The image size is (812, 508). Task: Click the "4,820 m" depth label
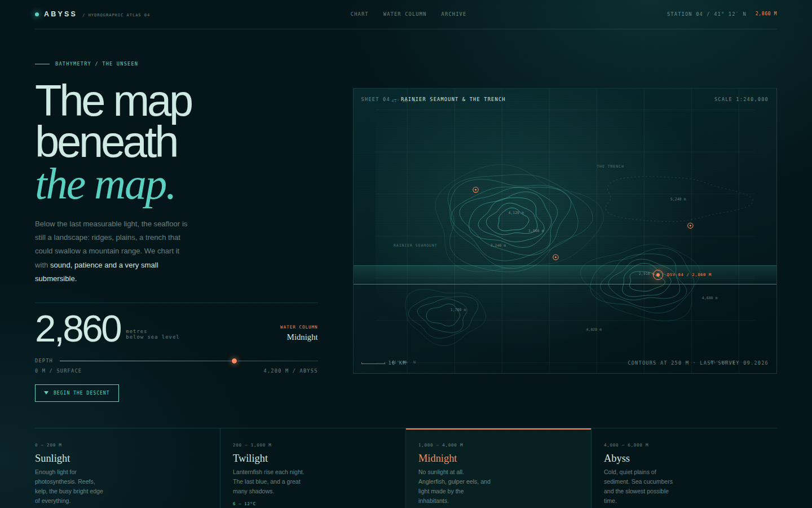coord(594,330)
